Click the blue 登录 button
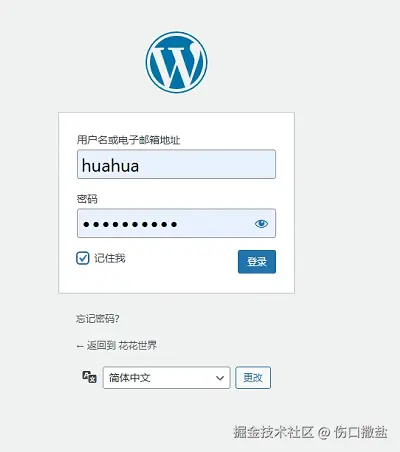This screenshot has height=452, width=400. (257, 262)
